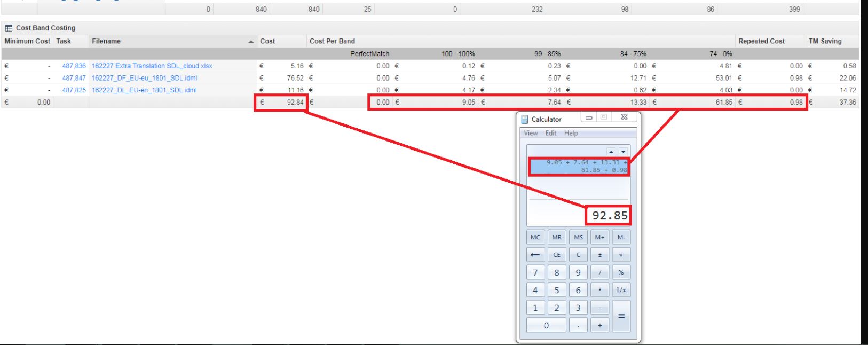The image size is (868, 345).
Task: Click the 1 key in Calculator
Action: [535, 308]
